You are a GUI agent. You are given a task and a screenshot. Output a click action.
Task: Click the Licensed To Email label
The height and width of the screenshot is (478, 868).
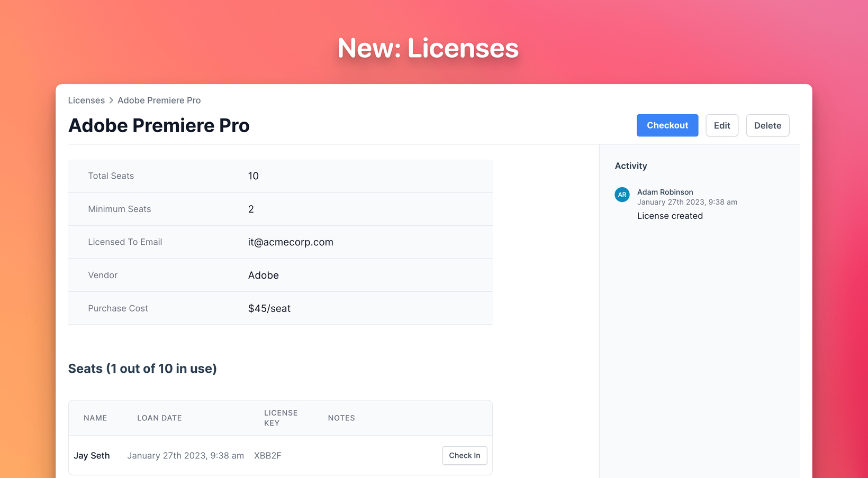tap(125, 242)
